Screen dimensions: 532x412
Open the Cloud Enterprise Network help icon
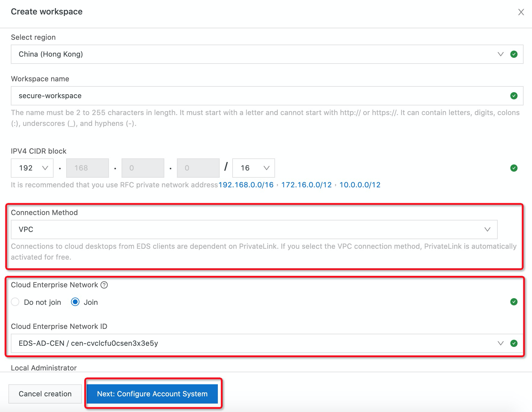[104, 285]
